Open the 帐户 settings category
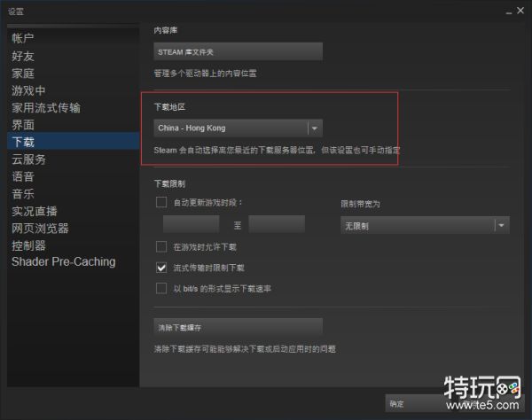Image resolution: width=532 pixels, height=420 pixels. pyautogui.click(x=23, y=38)
